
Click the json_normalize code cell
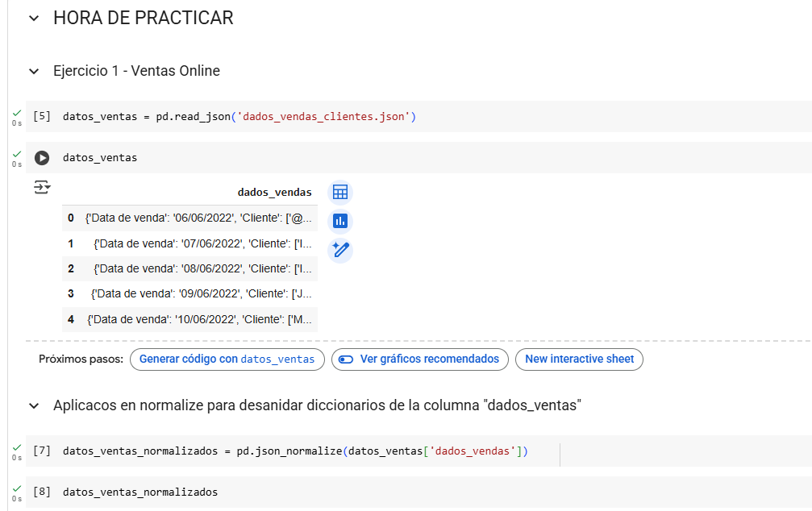click(x=419, y=451)
